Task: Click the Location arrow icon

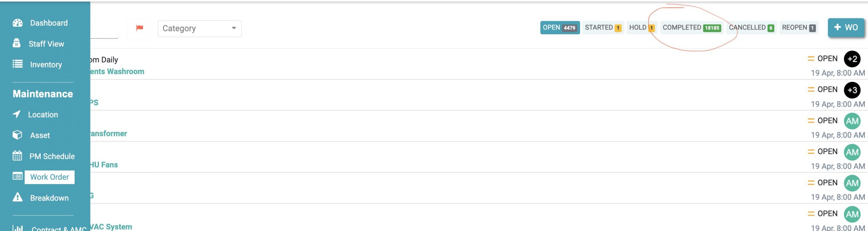Action: [x=17, y=114]
